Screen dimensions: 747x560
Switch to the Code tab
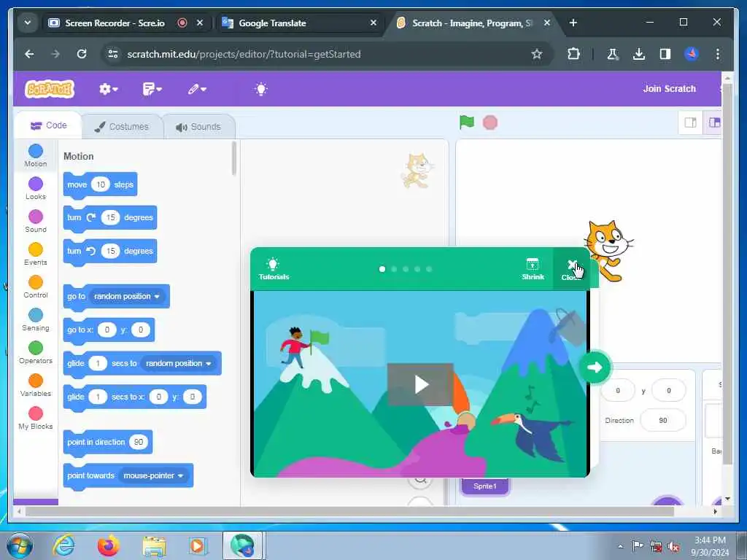(49, 125)
